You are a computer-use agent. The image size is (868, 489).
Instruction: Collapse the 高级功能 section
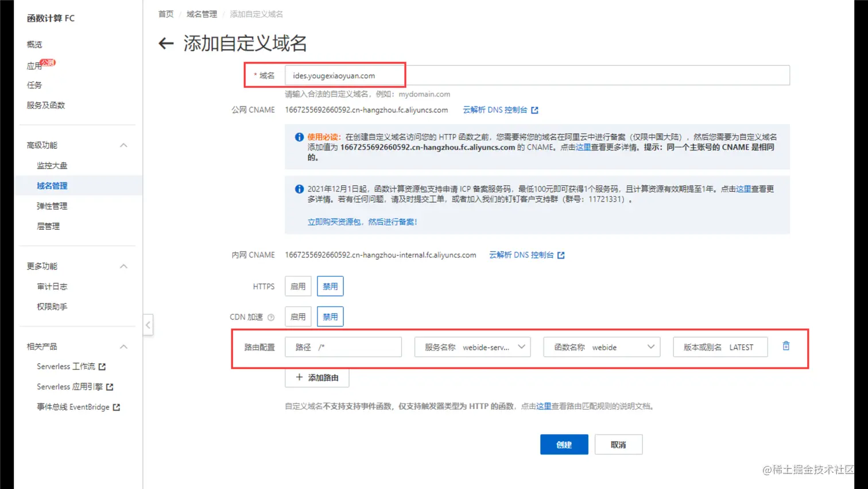click(x=123, y=145)
